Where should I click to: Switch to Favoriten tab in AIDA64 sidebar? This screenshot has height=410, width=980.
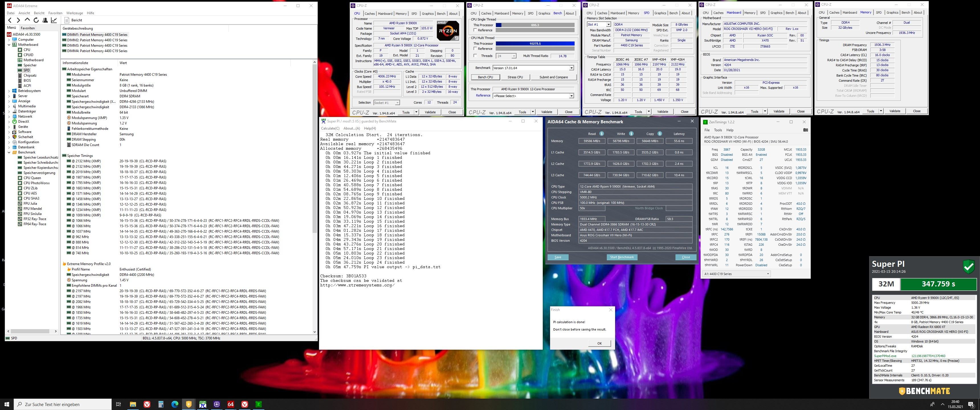pyautogui.click(x=28, y=28)
